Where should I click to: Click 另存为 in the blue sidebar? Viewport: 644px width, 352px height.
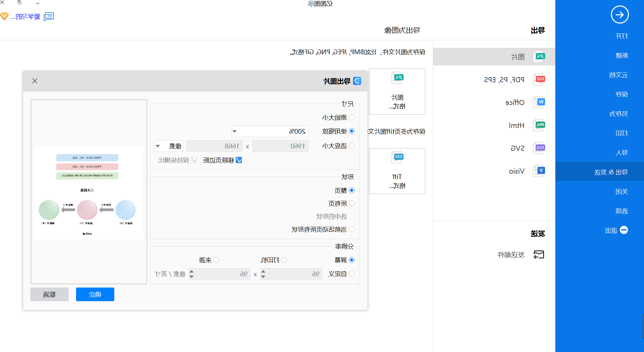[618, 114]
